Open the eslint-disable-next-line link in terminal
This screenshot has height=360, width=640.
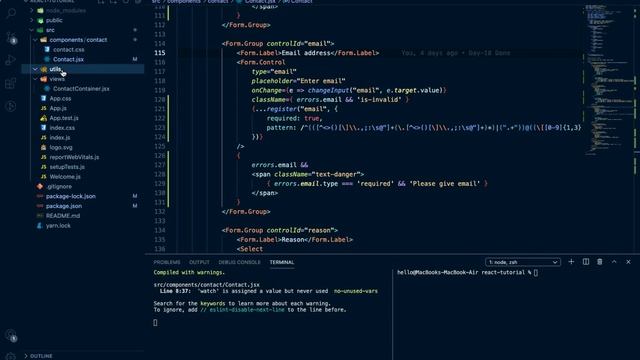[x=247, y=310]
